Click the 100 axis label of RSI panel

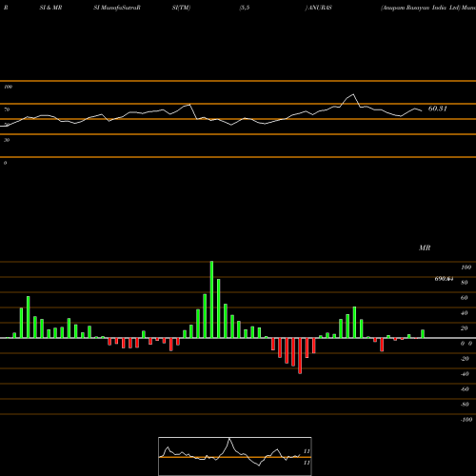[9, 87]
